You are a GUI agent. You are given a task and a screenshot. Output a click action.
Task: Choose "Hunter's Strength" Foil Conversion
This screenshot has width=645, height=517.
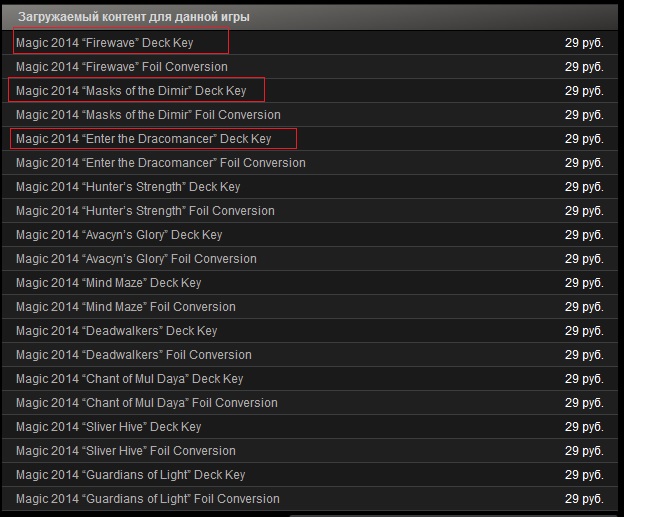pyautogui.click(x=145, y=211)
